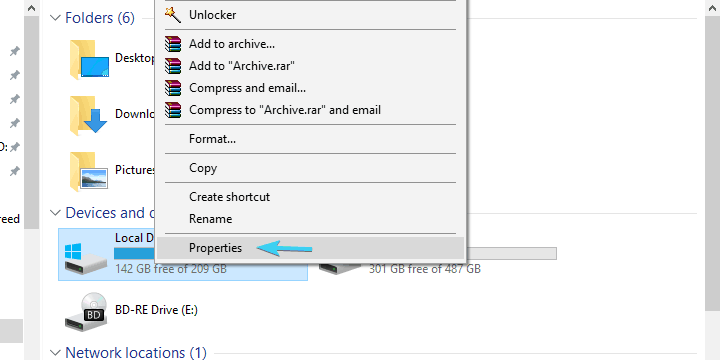Click the navigation pane scroll up arrow
The height and width of the screenshot is (360, 720).
31,8
